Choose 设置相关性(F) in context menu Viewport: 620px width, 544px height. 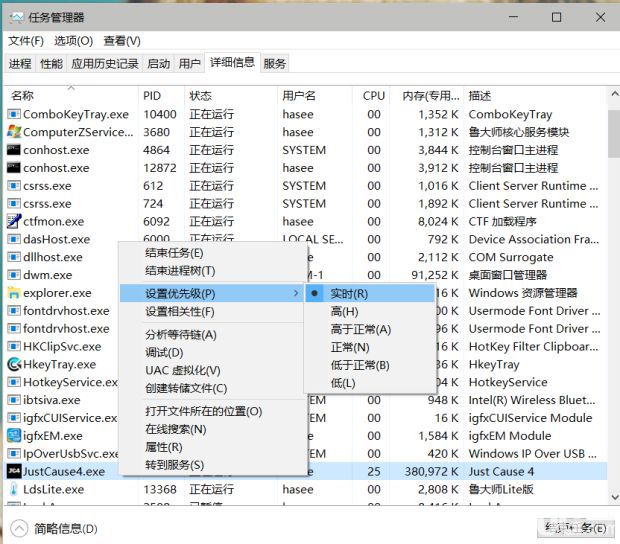point(212,312)
